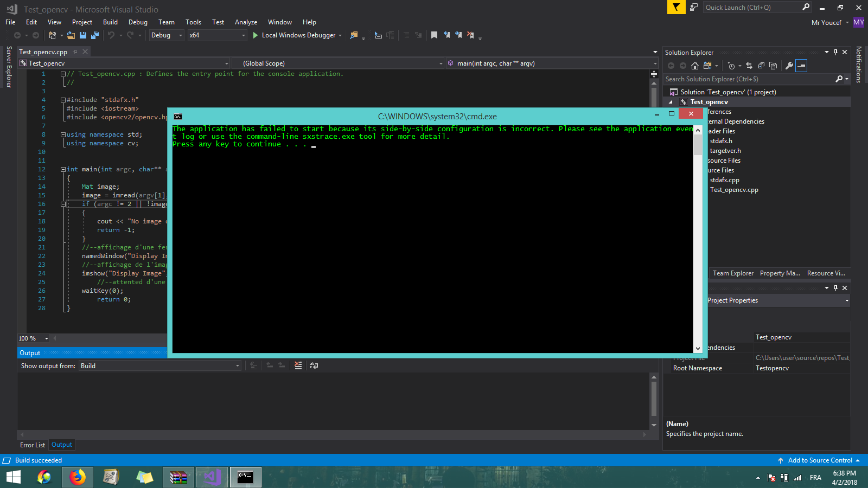This screenshot has width=868, height=488.
Task: Click the Home icon in Solution Explorer
Action: click(x=695, y=66)
